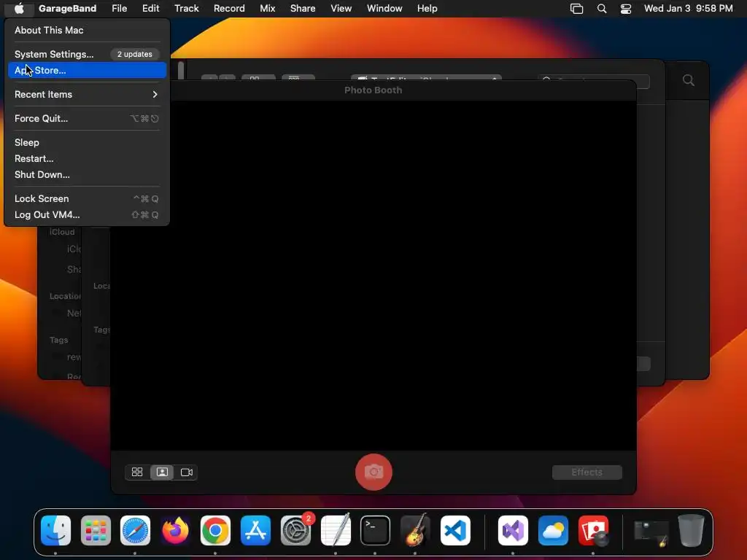Choose Shut Down menu entry
The height and width of the screenshot is (560, 747).
pos(87,175)
